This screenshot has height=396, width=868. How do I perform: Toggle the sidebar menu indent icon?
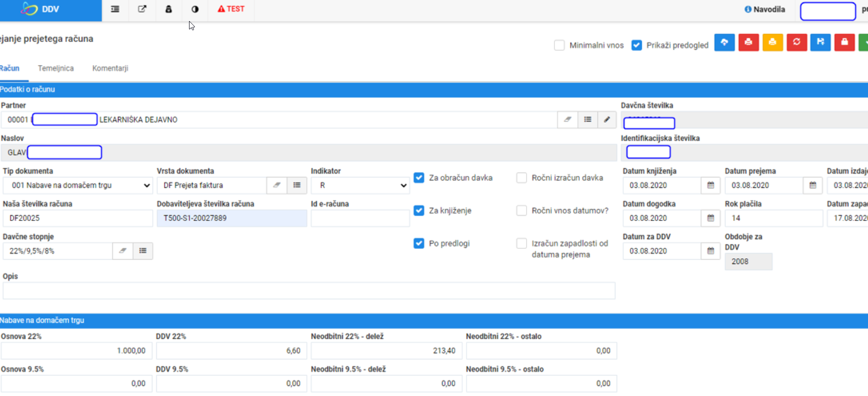(x=115, y=9)
